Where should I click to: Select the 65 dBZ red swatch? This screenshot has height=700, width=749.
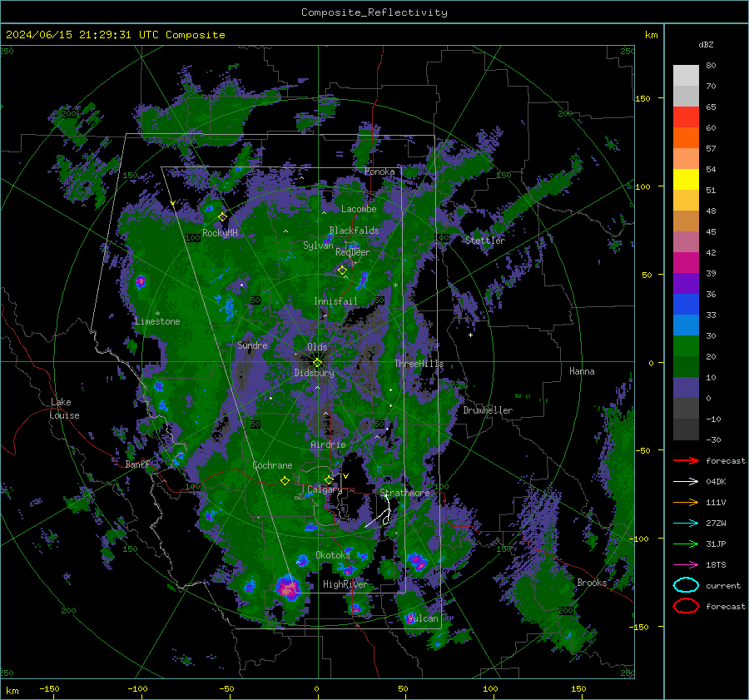tap(686, 117)
